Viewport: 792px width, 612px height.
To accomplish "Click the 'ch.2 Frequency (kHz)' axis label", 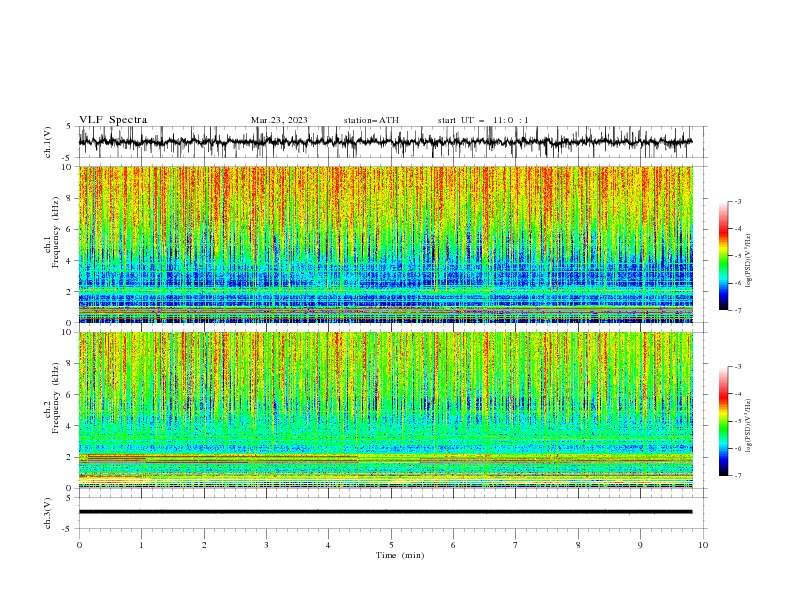I will 52,398.
